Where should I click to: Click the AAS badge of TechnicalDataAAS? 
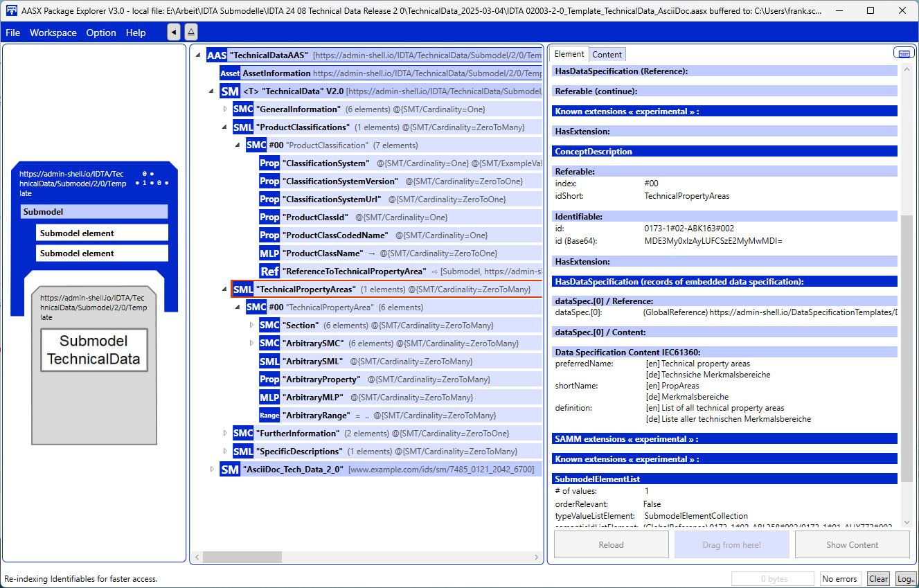tap(217, 55)
